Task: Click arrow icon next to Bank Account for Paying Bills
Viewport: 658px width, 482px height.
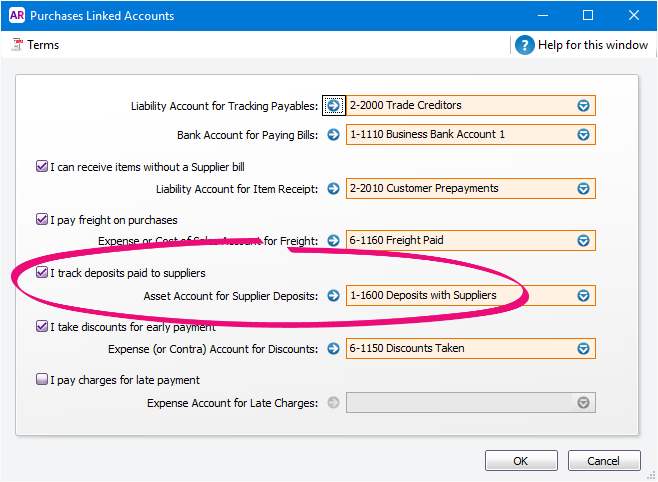Action: 334,135
